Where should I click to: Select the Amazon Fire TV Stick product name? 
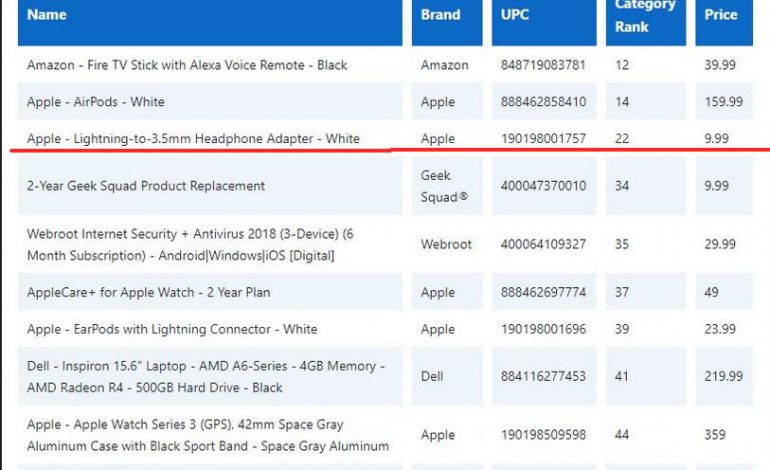[x=187, y=65]
